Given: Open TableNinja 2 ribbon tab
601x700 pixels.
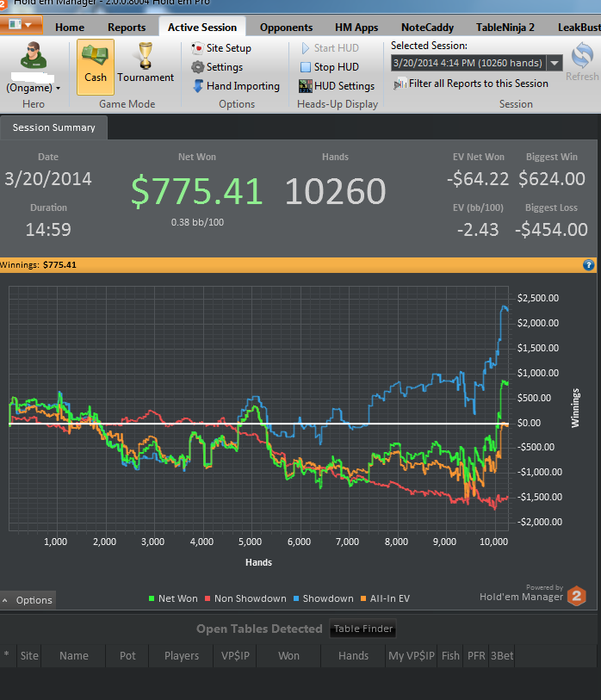Looking at the screenshot, I should 505,28.
